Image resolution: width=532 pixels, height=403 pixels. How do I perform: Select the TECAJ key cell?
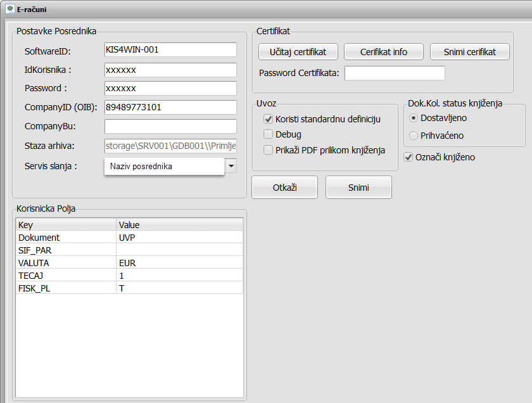66,276
